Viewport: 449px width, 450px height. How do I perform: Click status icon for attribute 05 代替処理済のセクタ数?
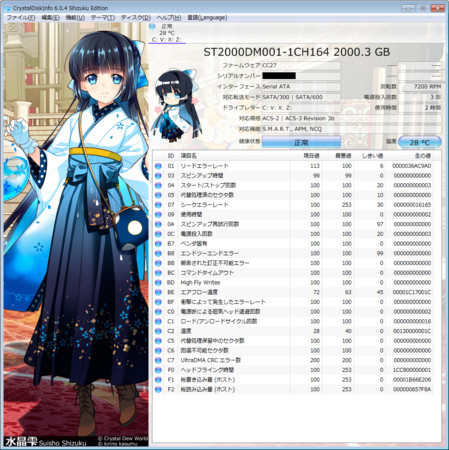[x=158, y=195]
